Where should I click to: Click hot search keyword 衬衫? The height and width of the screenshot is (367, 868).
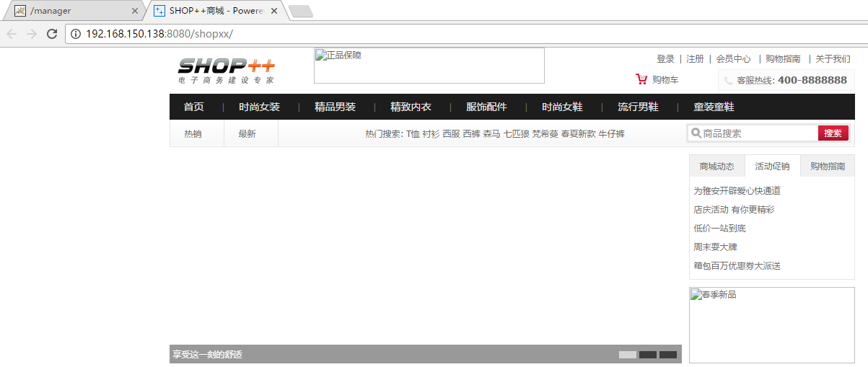[431, 133]
